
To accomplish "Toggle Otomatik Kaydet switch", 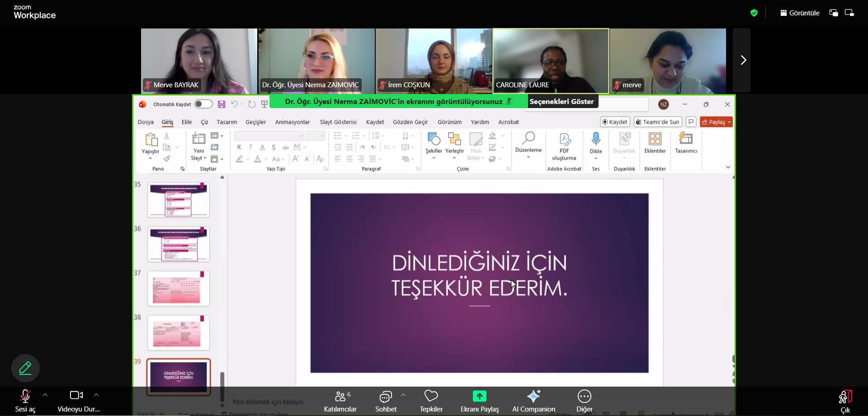I will point(203,104).
